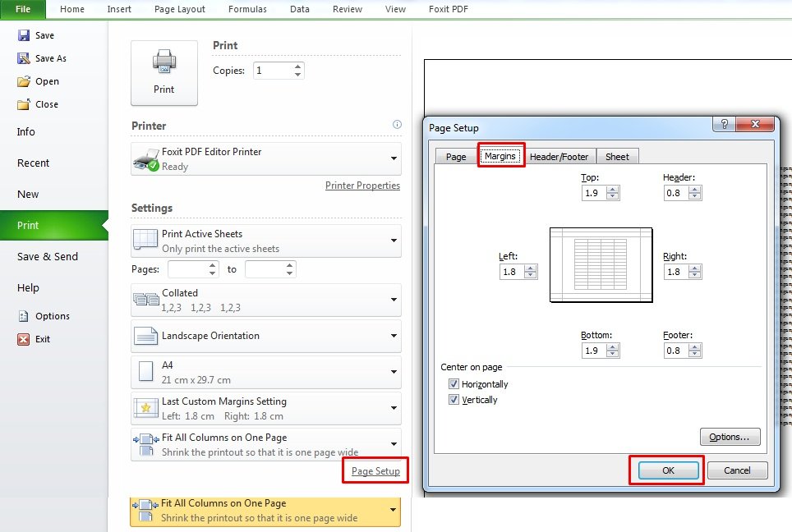Click the large Print button icon

pyautogui.click(x=163, y=63)
